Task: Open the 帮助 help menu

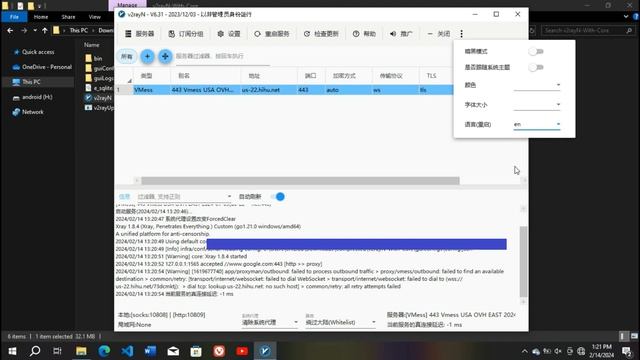Action: (x=364, y=34)
